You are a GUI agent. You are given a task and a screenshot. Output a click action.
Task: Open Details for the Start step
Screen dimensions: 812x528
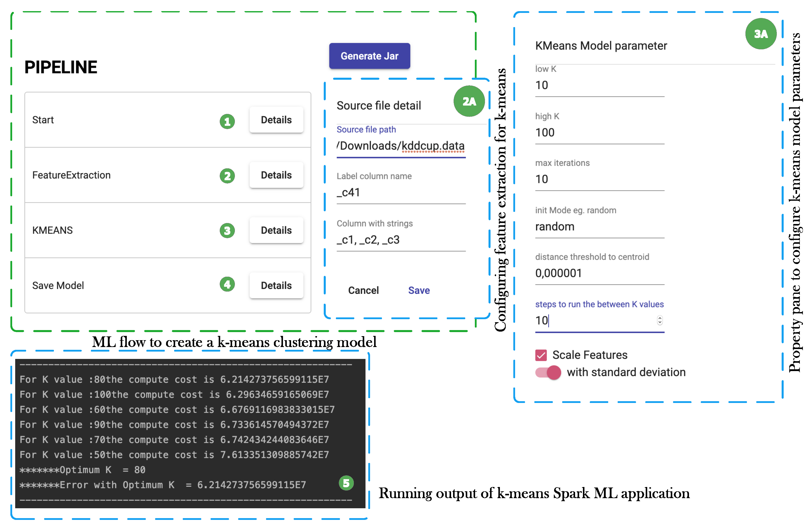pos(276,120)
